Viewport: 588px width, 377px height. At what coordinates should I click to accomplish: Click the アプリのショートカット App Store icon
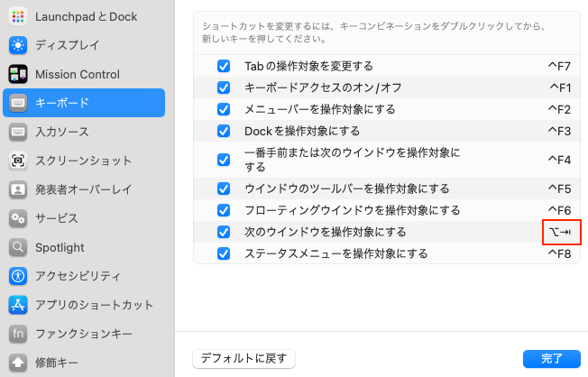(19, 305)
